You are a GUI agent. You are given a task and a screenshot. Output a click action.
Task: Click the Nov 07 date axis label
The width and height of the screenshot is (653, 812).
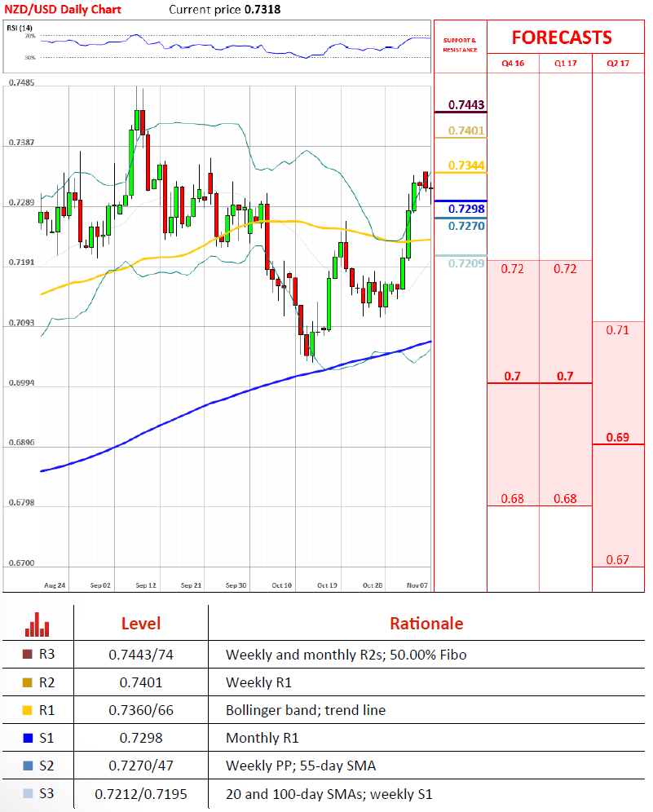[x=417, y=585]
